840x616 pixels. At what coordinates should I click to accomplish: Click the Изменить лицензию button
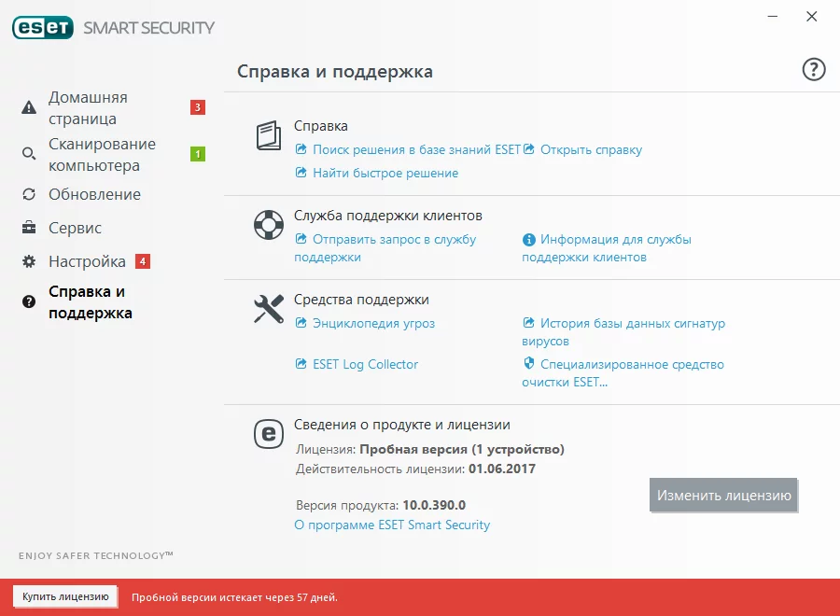(x=723, y=496)
